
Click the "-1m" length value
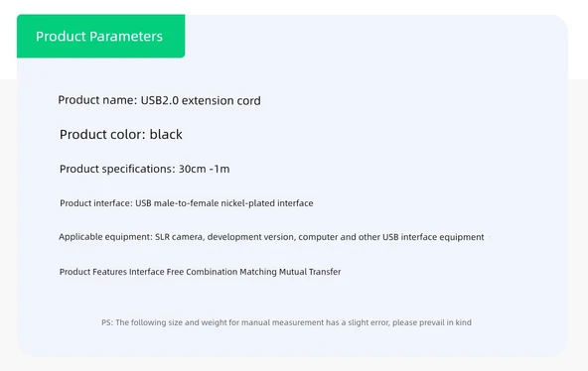[220, 169]
